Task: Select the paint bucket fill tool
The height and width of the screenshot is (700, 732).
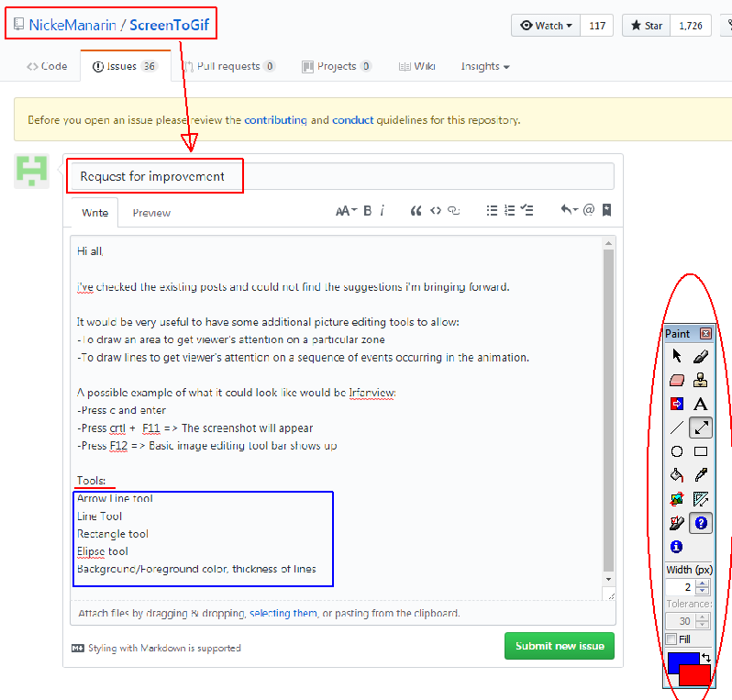Action: [x=676, y=475]
